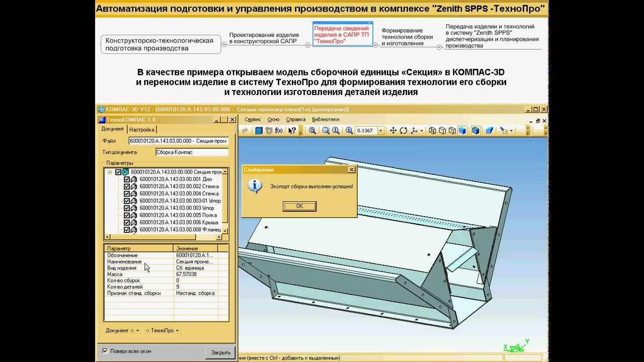Expand toolbar overflow chevron after help icon
The image size is (644, 362).
pos(301,131)
